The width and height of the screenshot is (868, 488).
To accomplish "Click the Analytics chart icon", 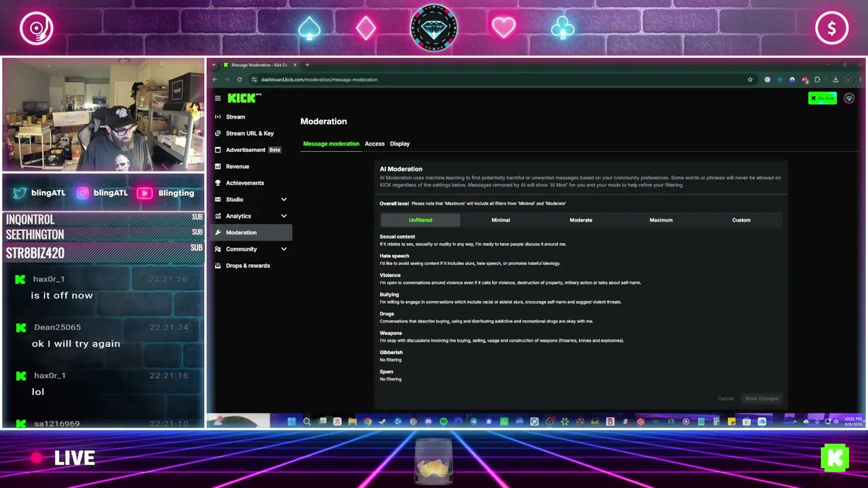I will [218, 216].
